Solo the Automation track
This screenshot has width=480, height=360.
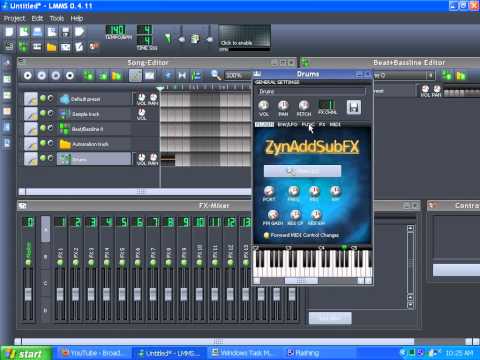[x=50, y=143]
